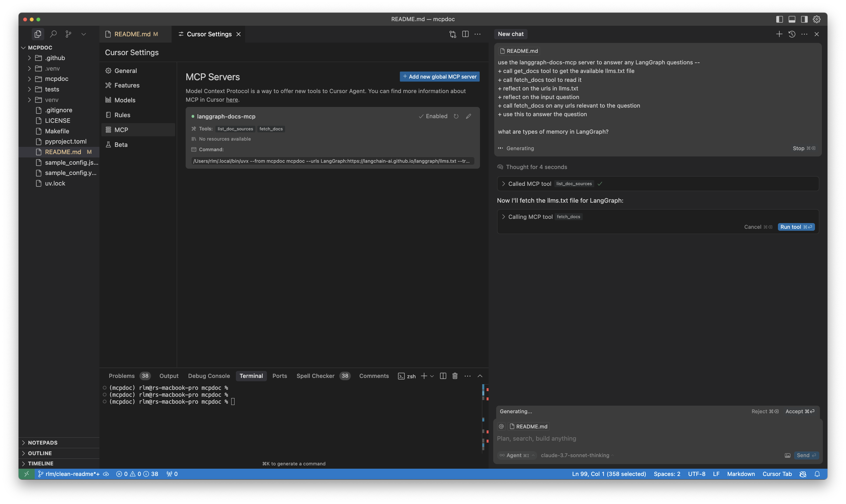Toggle the bottom panel layout icon
This screenshot has width=846, height=504.
(791, 19)
